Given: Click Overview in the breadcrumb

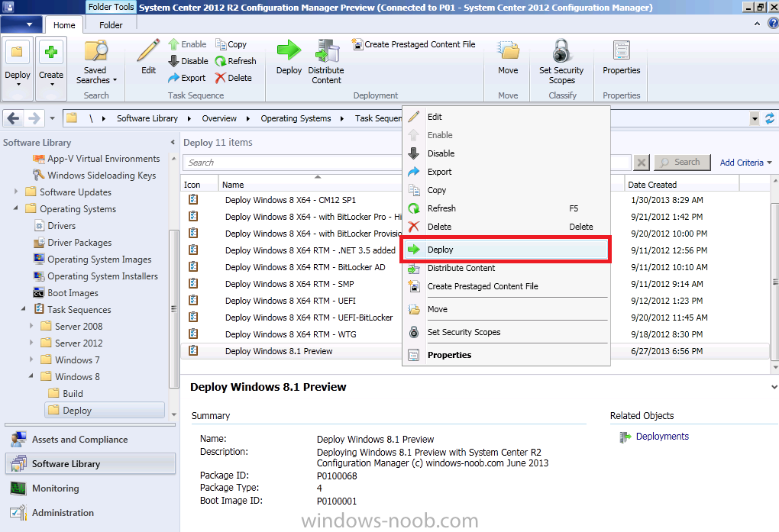Looking at the screenshot, I should (x=219, y=118).
